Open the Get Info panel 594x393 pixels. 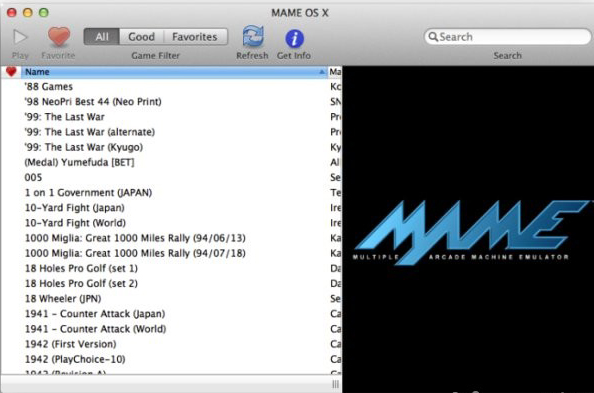(x=294, y=38)
